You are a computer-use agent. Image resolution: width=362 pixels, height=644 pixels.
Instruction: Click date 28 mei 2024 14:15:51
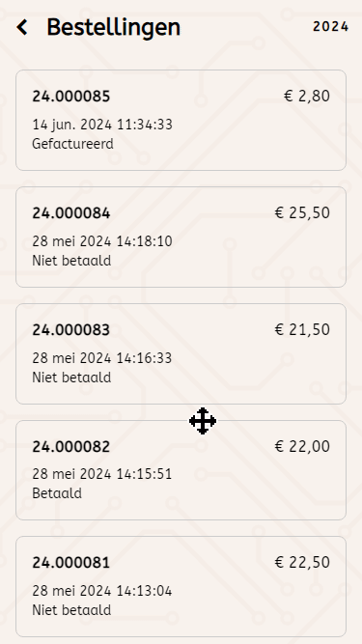coord(101,474)
